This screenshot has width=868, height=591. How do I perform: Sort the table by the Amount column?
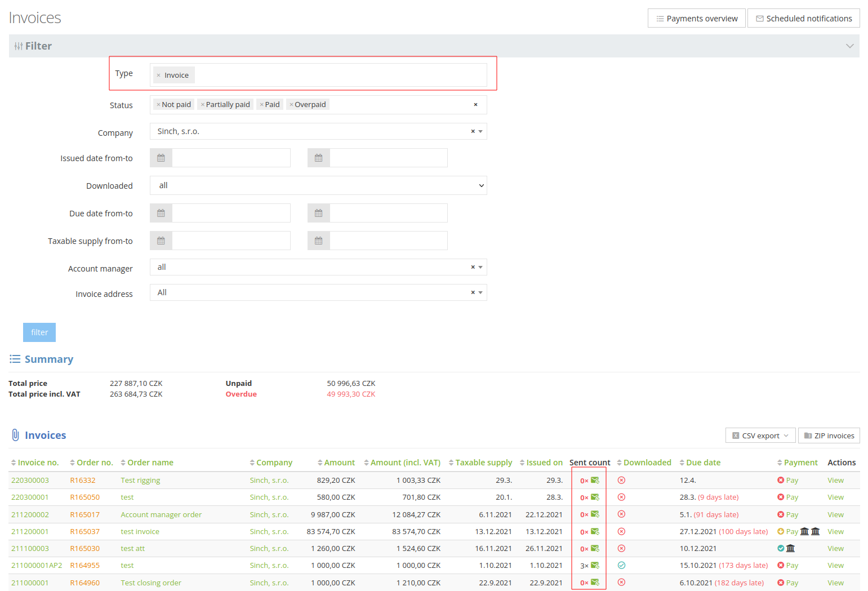coord(339,462)
